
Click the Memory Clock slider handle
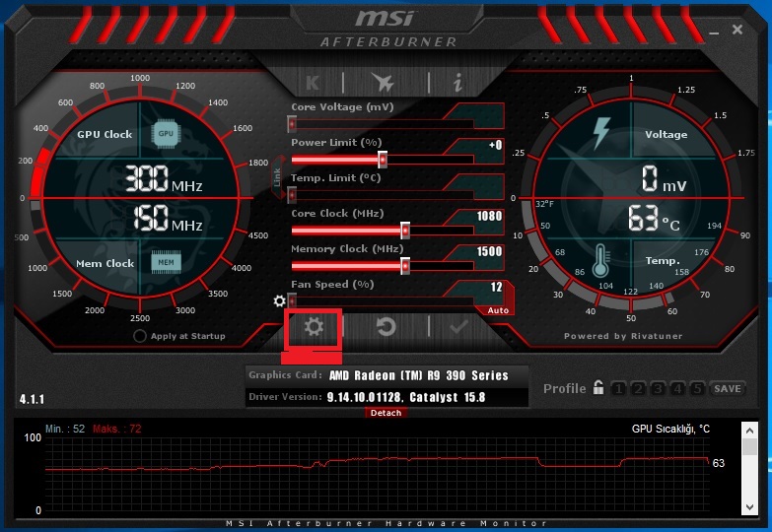click(405, 266)
